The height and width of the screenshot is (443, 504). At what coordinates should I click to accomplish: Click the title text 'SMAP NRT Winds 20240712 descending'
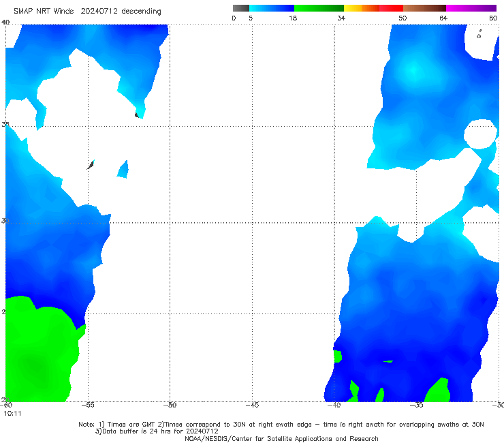87,12
